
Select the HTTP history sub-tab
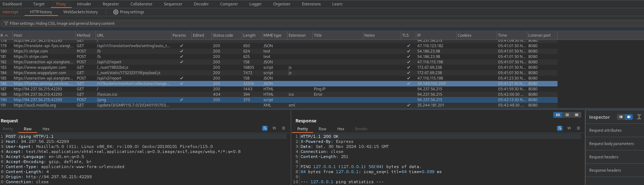tap(41, 12)
